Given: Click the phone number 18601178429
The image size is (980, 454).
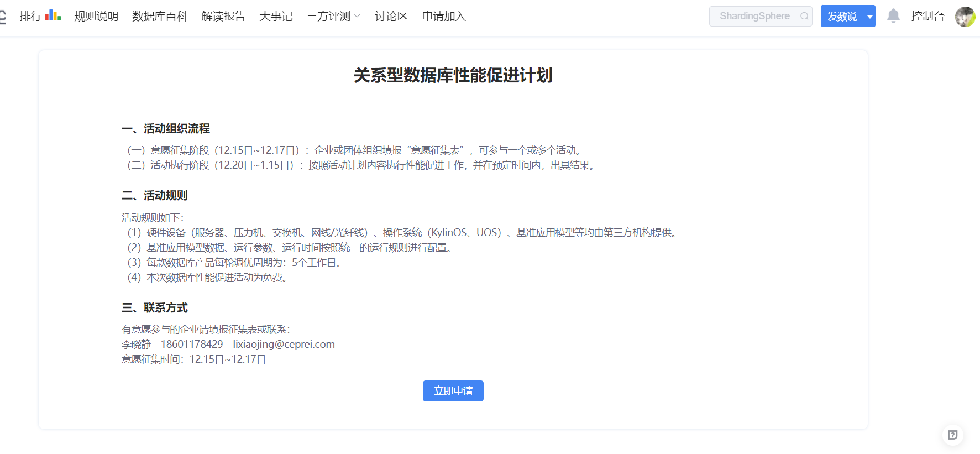Looking at the screenshot, I should pyautogui.click(x=192, y=344).
